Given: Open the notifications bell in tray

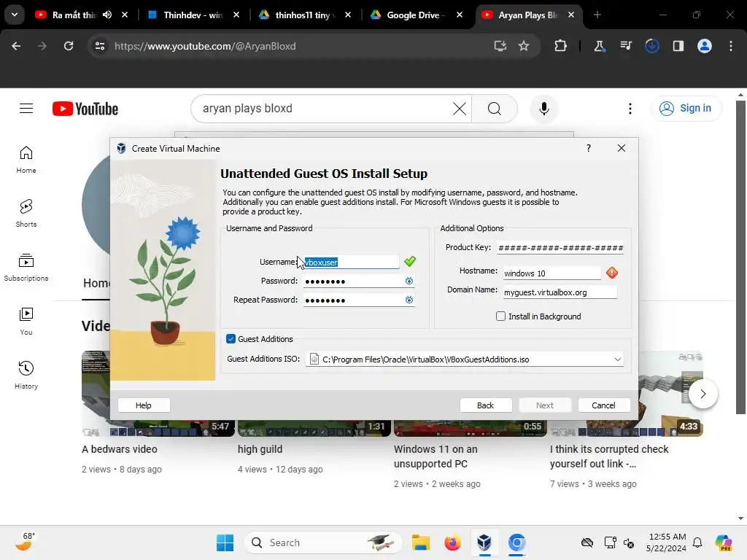Looking at the screenshot, I should click(697, 542).
